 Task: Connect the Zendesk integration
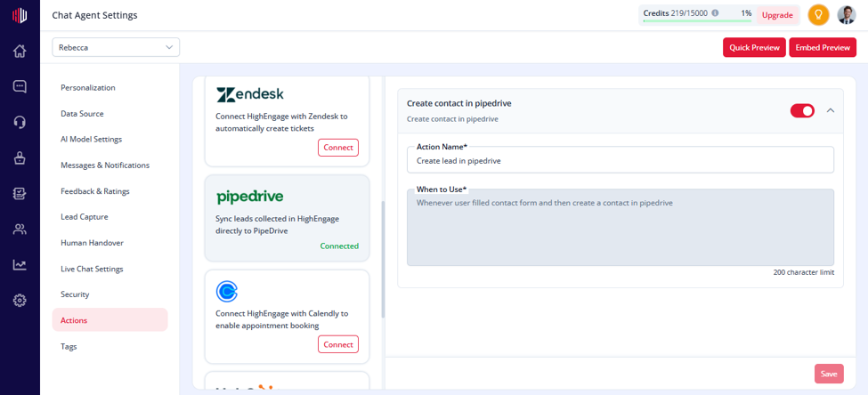point(338,148)
